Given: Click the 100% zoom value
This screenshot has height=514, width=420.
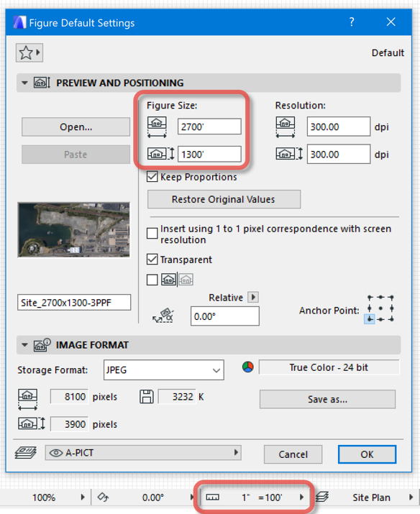Looking at the screenshot, I should (44, 497).
